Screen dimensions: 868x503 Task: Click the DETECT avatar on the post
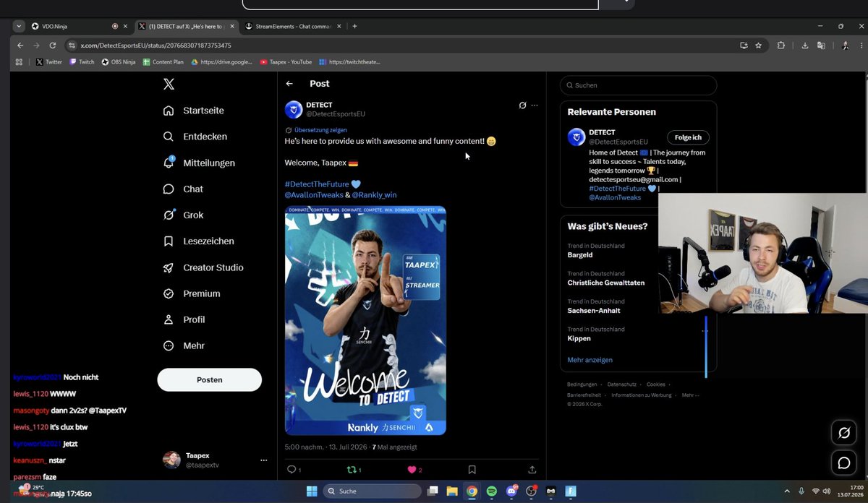(294, 110)
